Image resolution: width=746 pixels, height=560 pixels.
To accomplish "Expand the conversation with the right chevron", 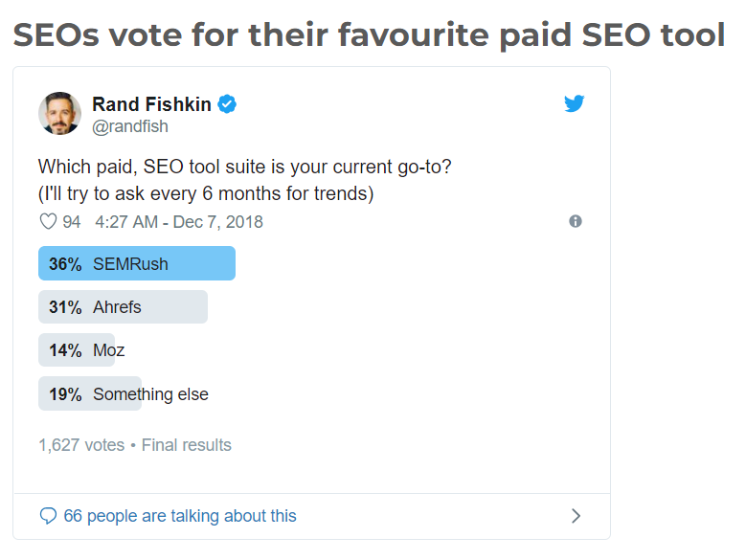I will (576, 516).
